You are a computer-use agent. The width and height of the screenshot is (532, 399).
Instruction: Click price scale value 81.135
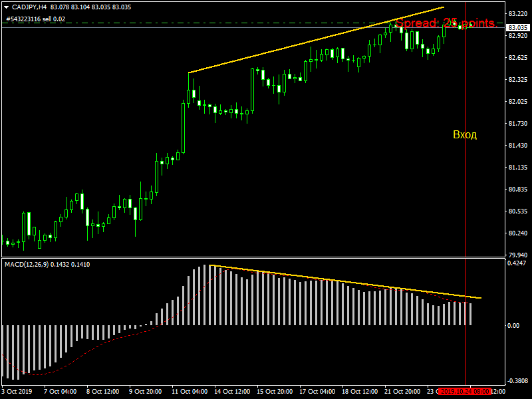click(518, 168)
